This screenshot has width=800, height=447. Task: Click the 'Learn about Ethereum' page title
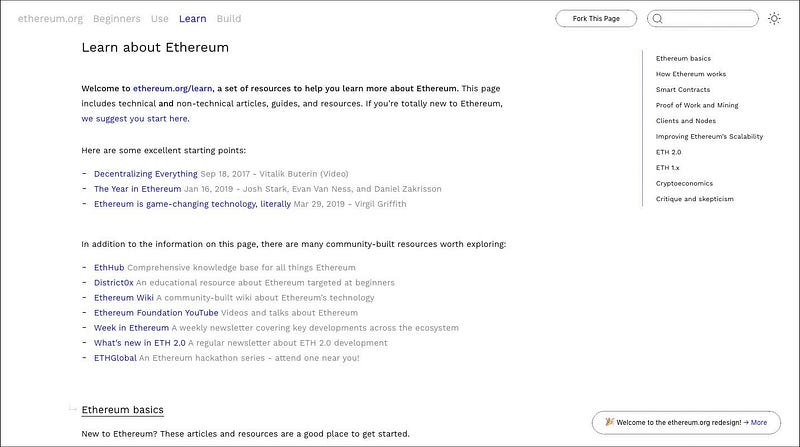coord(155,47)
